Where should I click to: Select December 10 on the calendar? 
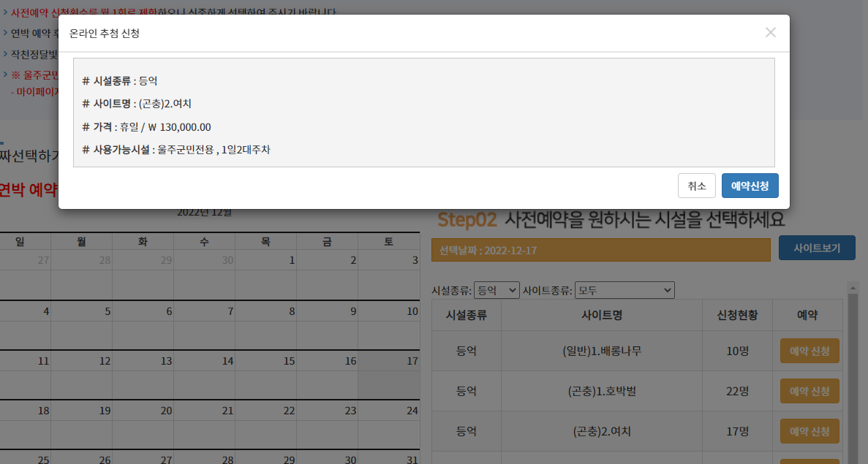[388, 324]
